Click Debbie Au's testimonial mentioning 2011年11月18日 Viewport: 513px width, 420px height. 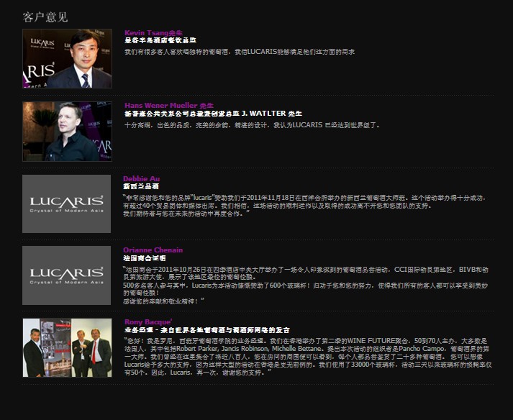coord(304,198)
